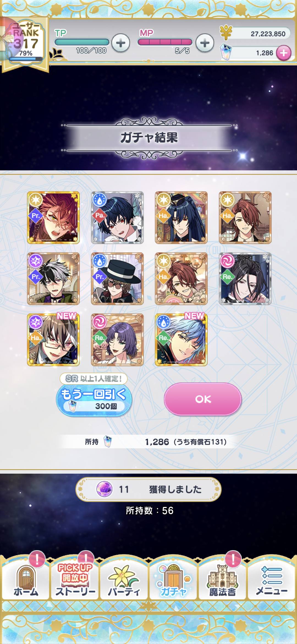297x644 pixels.
Task: View the NEW glasses character card
Action: [x=53, y=340]
